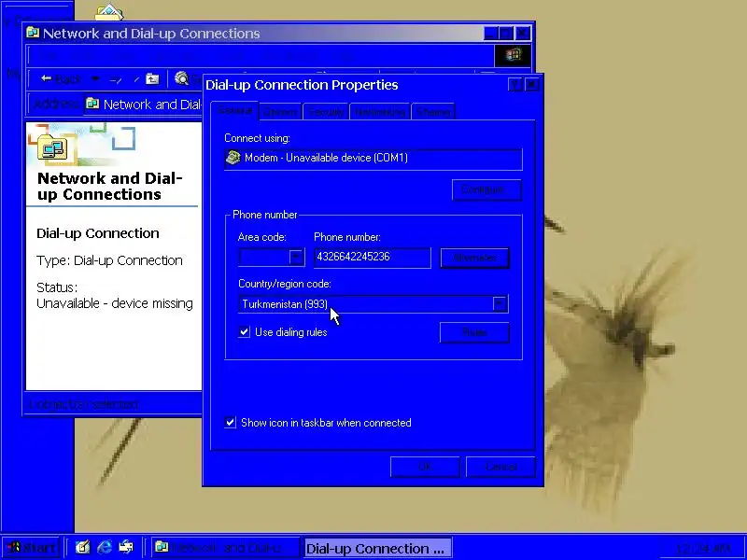Click the Up folder icon in Explorer toolbar

[152, 78]
